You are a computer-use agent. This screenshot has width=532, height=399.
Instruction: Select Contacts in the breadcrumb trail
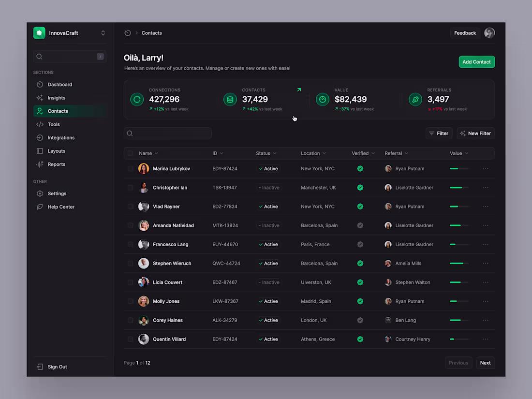[151, 33]
